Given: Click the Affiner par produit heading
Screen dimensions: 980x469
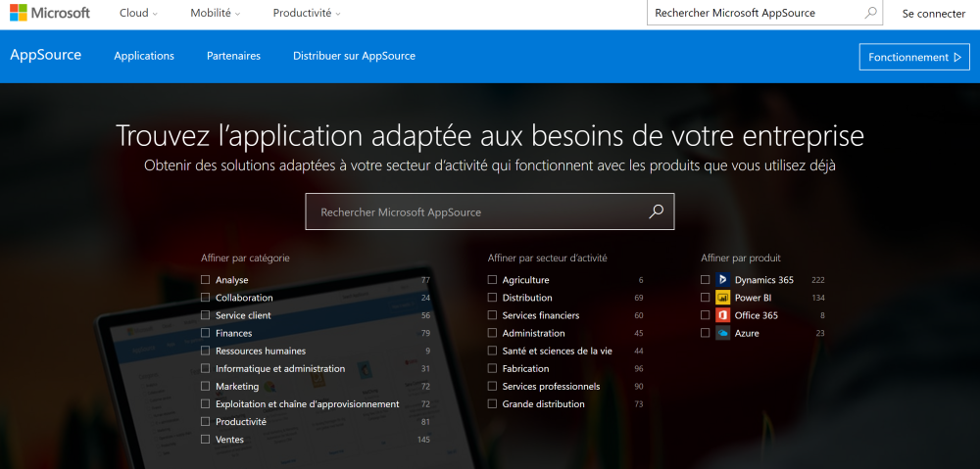Looking at the screenshot, I should (x=741, y=258).
